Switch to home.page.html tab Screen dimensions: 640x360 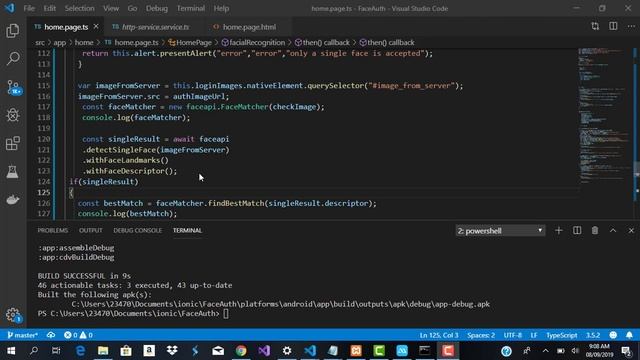click(249, 27)
